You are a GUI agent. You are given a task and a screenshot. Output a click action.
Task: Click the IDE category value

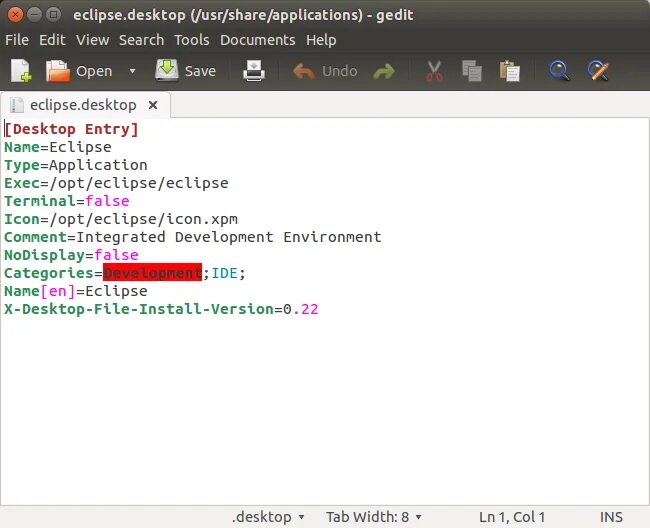pyautogui.click(x=224, y=273)
